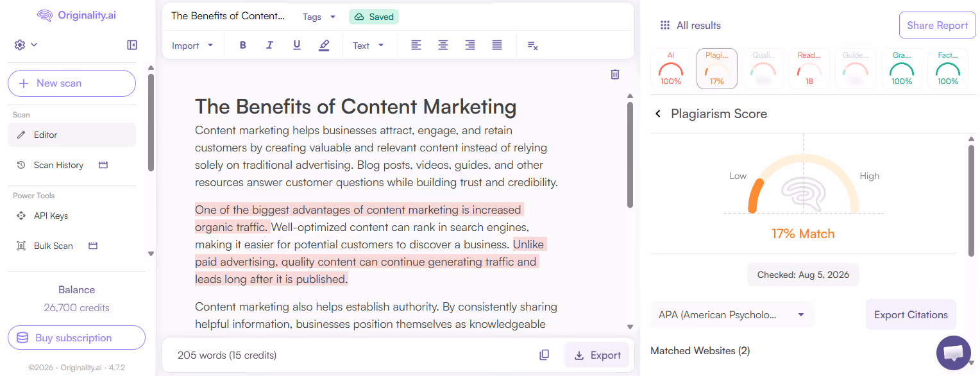Click the Matched Websites (2) heading
The height and width of the screenshot is (376, 980).
pos(700,350)
